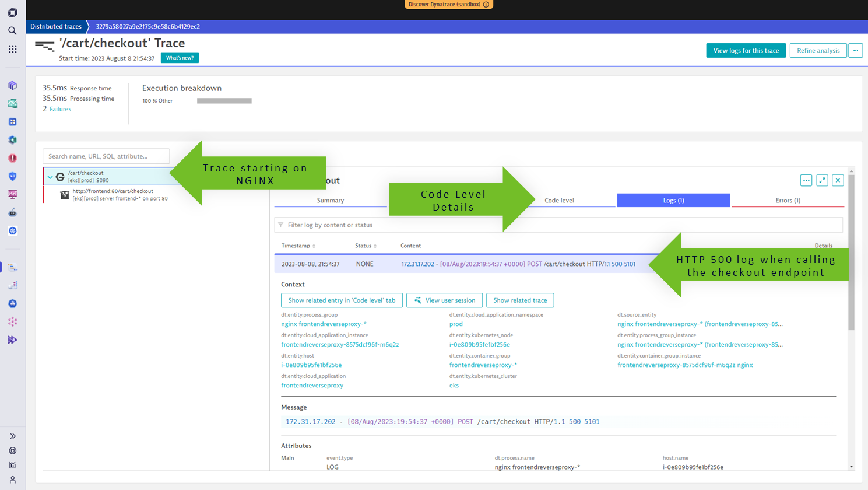The image size is (868, 490).
Task: Click View user session button
Action: pyautogui.click(x=444, y=300)
